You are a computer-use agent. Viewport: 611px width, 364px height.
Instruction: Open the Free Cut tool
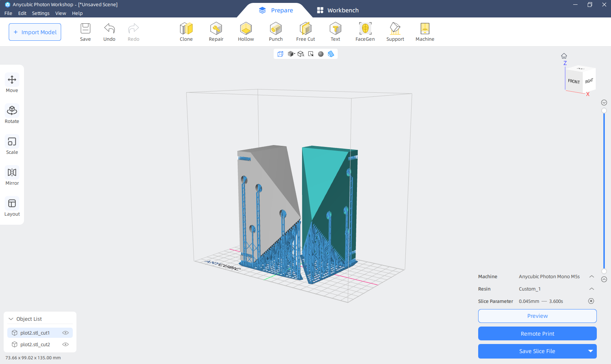[x=305, y=32]
